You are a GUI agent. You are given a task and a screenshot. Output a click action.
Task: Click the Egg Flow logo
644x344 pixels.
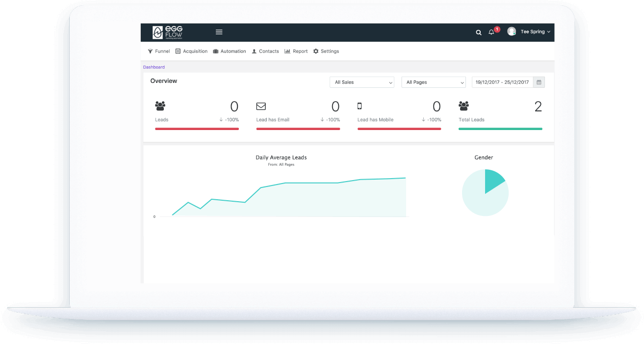click(x=167, y=31)
